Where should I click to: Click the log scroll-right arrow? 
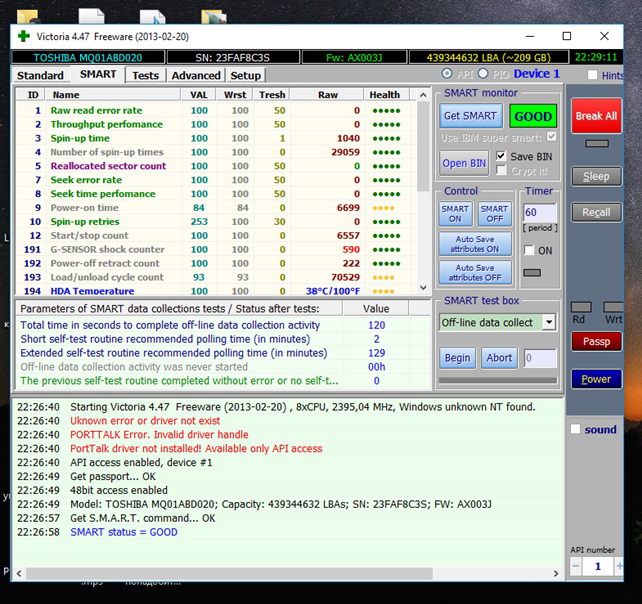pos(556,574)
